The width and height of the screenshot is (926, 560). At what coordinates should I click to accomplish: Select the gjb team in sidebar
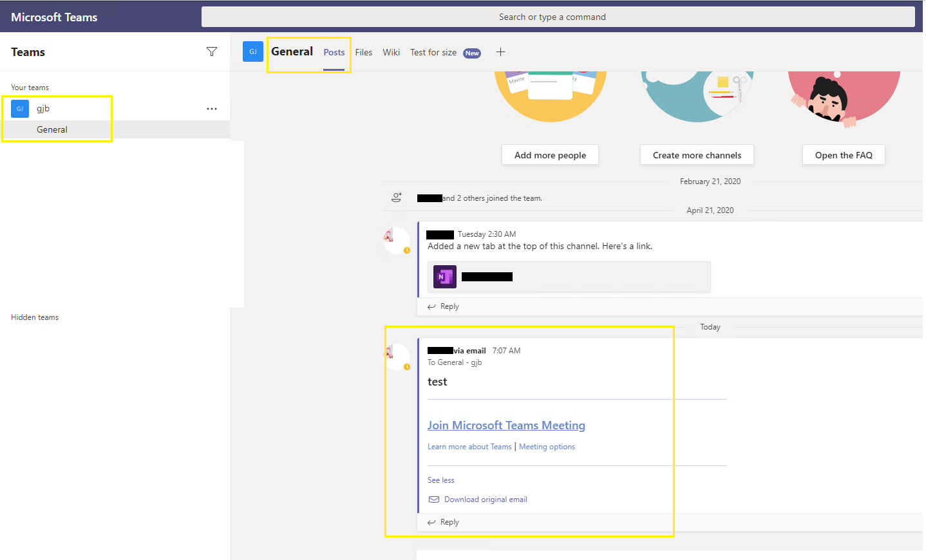(x=115, y=109)
